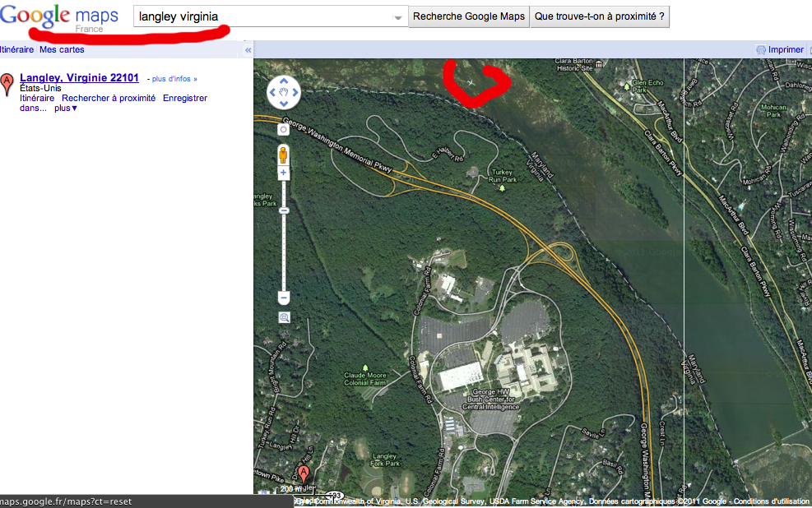Open the search box suggestions dropdown arrow
The width and height of the screenshot is (812, 508).
[397, 17]
